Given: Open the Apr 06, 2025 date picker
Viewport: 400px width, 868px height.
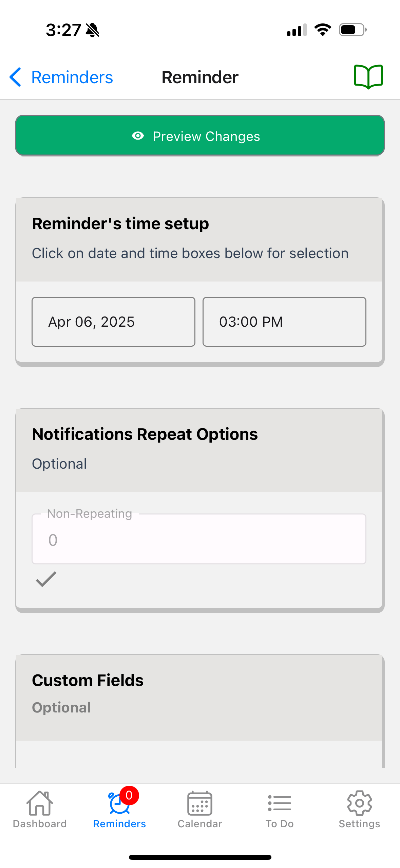Looking at the screenshot, I should pos(113,322).
